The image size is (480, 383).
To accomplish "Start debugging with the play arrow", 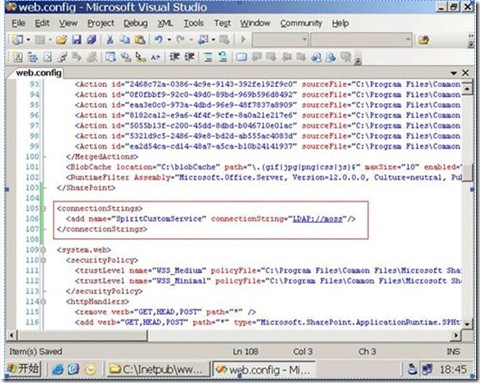I will coord(243,40).
